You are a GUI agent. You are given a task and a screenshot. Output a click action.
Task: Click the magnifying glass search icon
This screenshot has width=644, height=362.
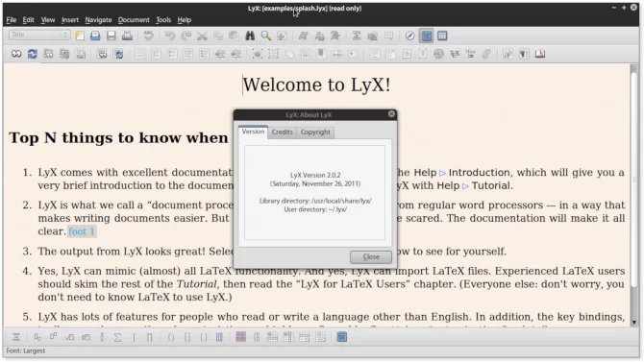click(265, 36)
